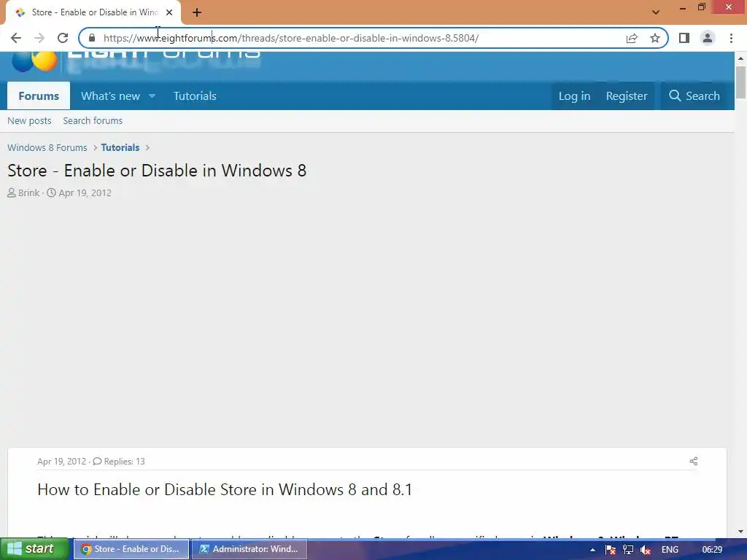View site security lock info
747x560 pixels.
click(x=92, y=38)
